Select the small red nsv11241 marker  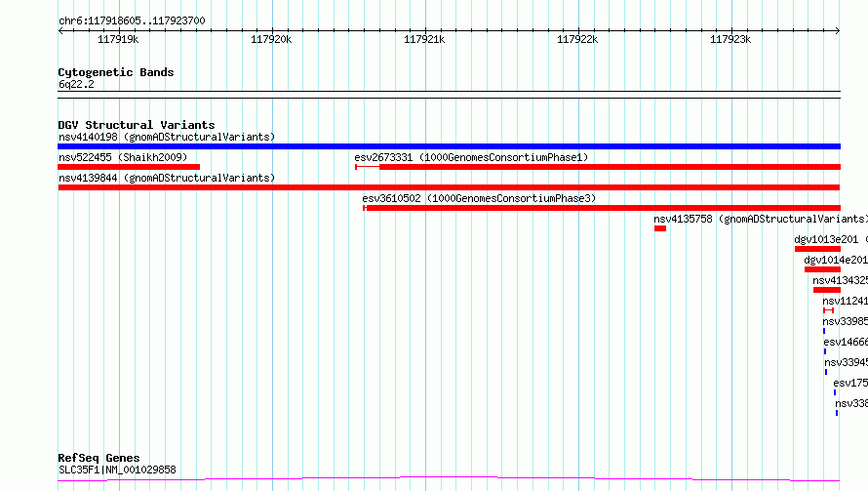point(828,310)
